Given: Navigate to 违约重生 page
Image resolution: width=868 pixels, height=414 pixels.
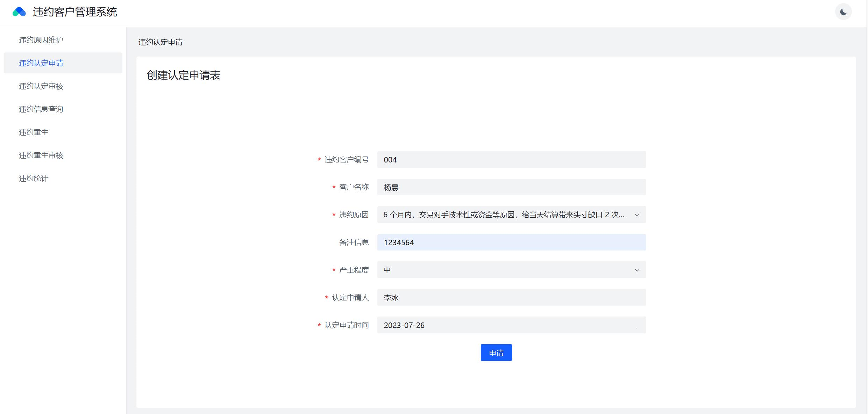Looking at the screenshot, I should click(x=34, y=132).
